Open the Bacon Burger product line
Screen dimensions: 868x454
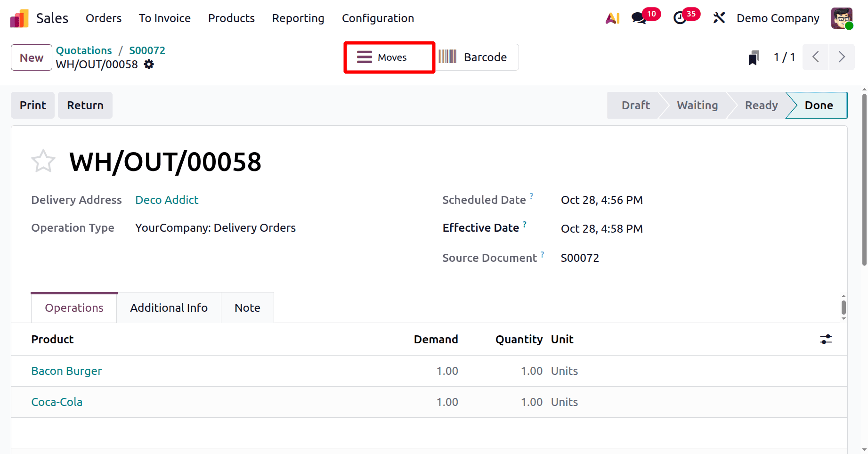[x=66, y=371]
